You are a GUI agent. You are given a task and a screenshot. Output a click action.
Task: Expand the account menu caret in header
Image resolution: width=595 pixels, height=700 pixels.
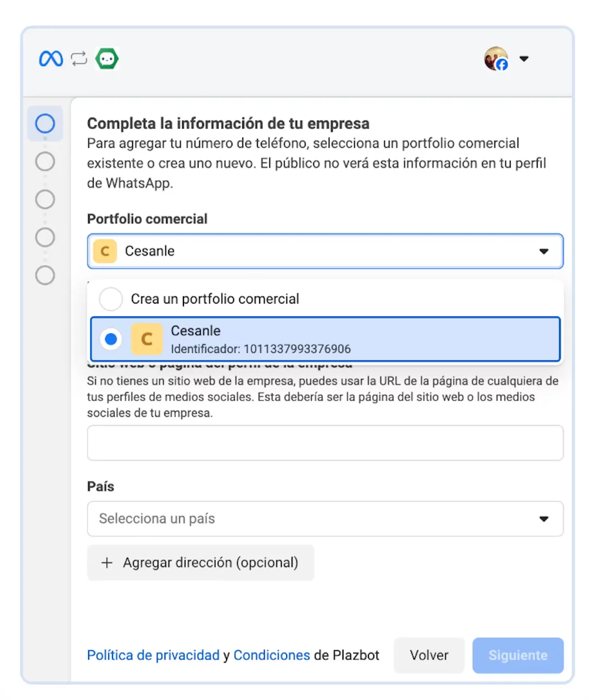tap(524, 58)
